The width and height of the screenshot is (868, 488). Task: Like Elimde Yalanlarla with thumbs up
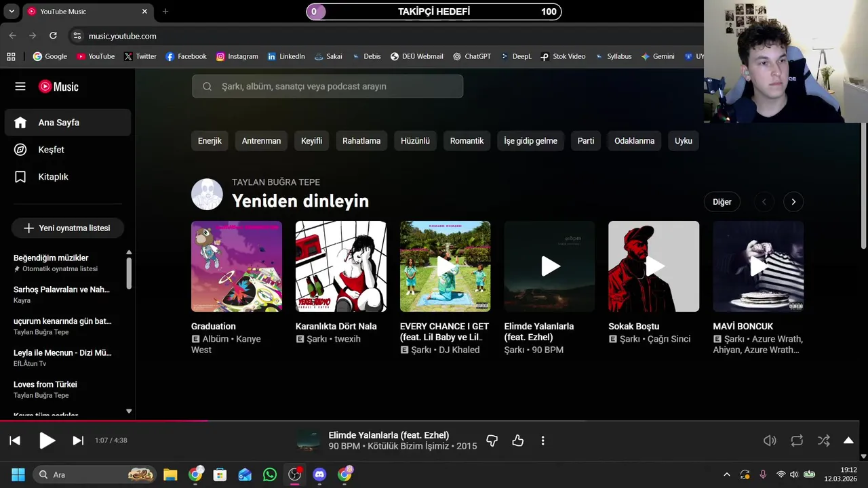click(518, 441)
